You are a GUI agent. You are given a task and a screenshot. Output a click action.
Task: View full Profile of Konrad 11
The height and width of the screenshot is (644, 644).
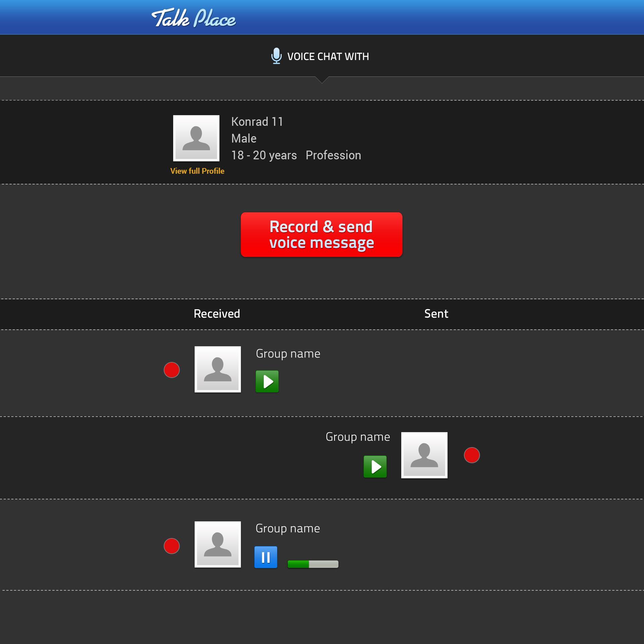pos(197,171)
